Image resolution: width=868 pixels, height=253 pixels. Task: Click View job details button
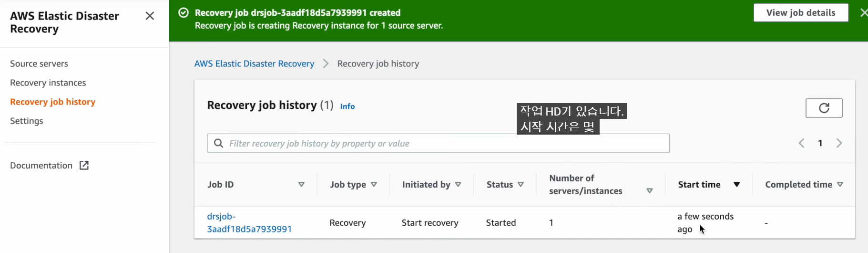[x=801, y=13]
